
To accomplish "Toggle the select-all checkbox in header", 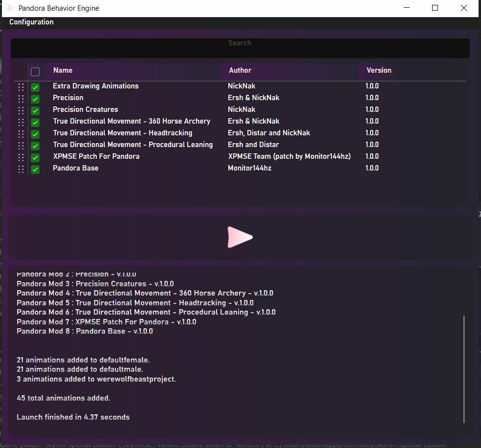I will click(x=35, y=72).
